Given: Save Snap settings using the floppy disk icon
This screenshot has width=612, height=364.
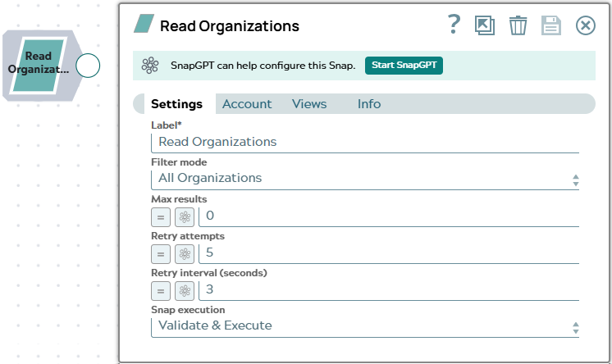Looking at the screenshot, I should 551,25.
